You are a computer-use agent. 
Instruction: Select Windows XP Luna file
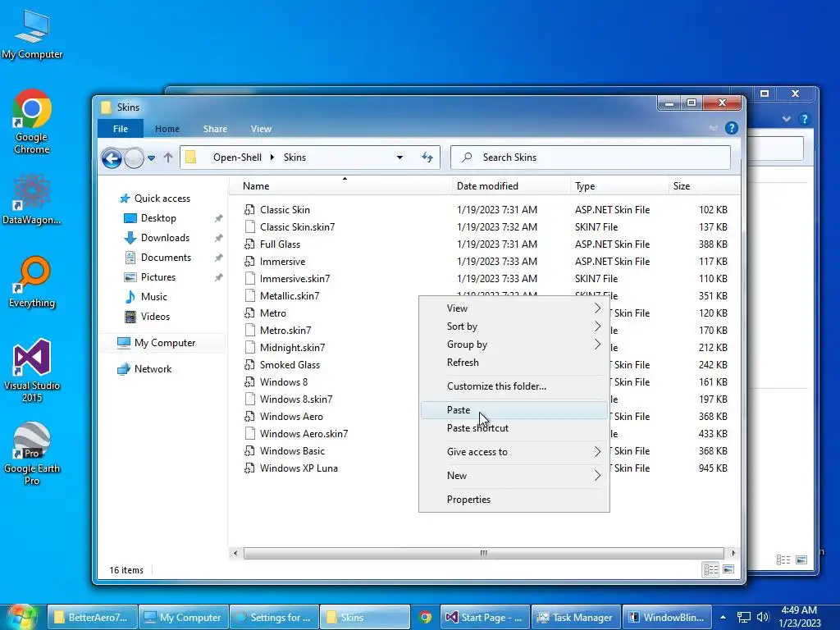299,468
